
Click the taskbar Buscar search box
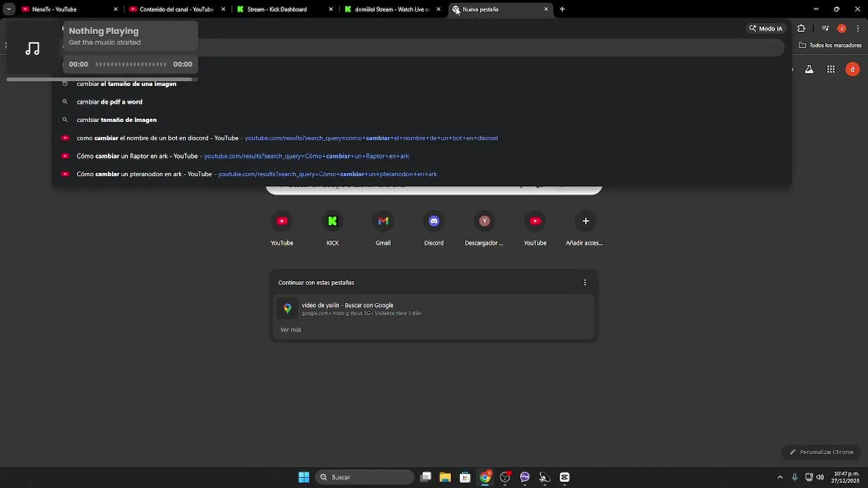pyautogui.click(x=366, y=477)
